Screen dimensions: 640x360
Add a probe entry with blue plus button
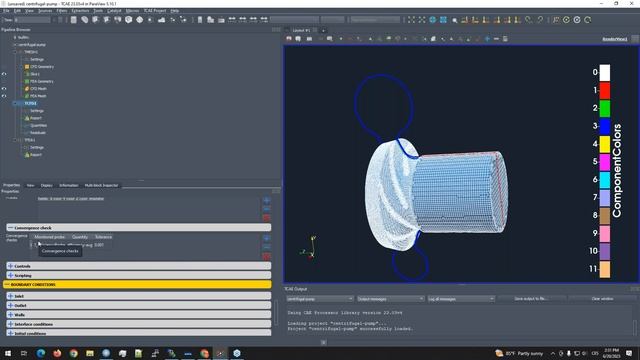click(267, 200)
